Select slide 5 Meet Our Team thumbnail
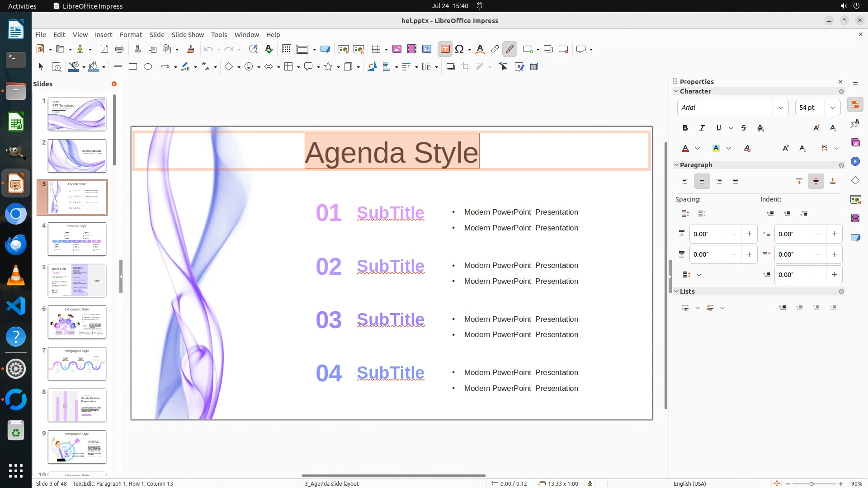 [x=77, y=281]
